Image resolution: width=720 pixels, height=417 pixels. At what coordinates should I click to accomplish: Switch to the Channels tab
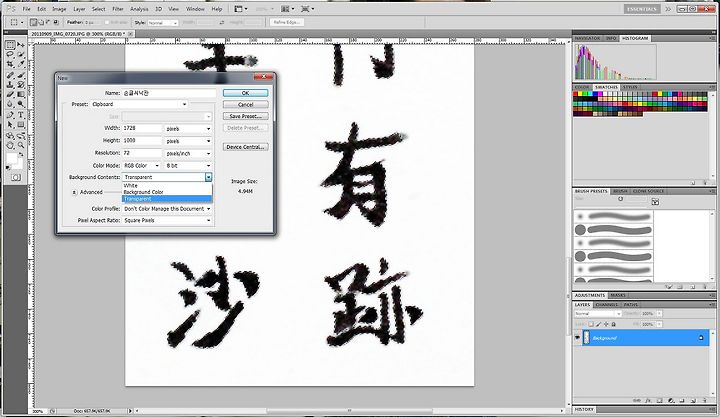(x=607, y=304)
